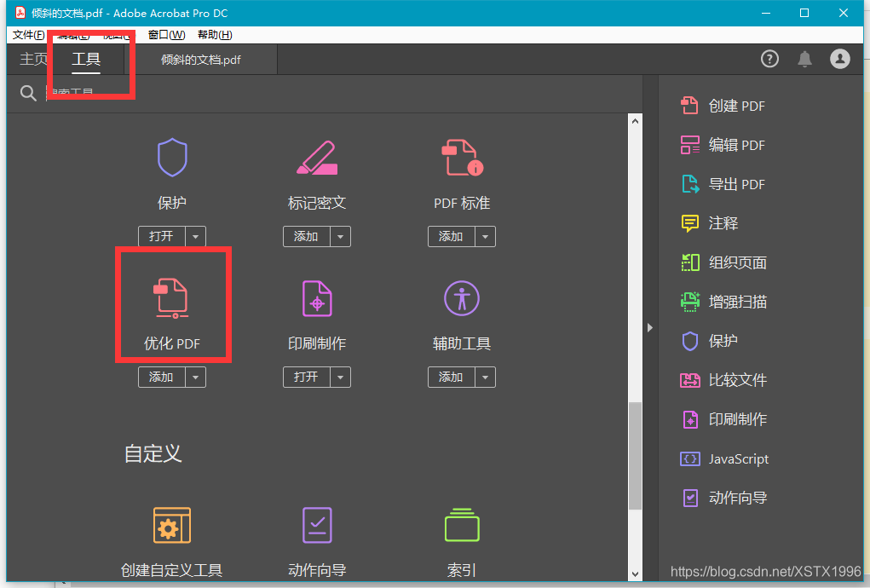
Task: Click the Acrobat icon in title bar
Action: (x=20, y=13)
